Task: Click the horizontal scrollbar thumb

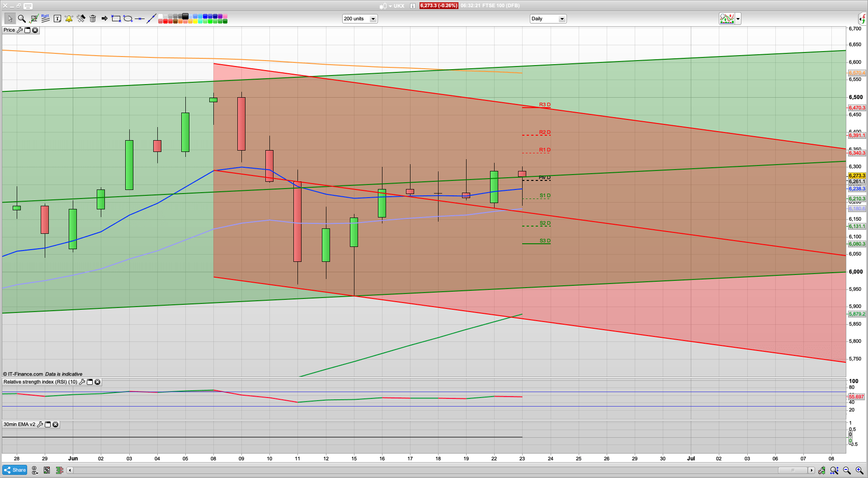Action: [793, 470]
